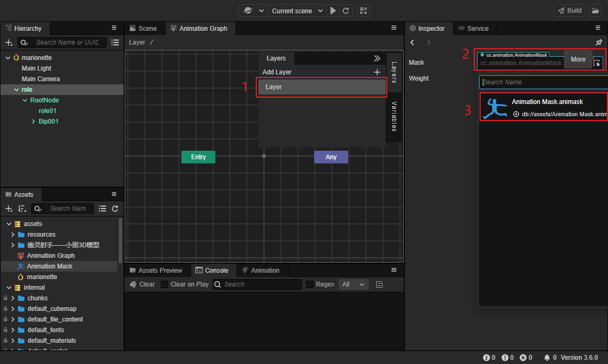Open the project folder icon
This screenshot has height=364, width=608.
[595, 11]
